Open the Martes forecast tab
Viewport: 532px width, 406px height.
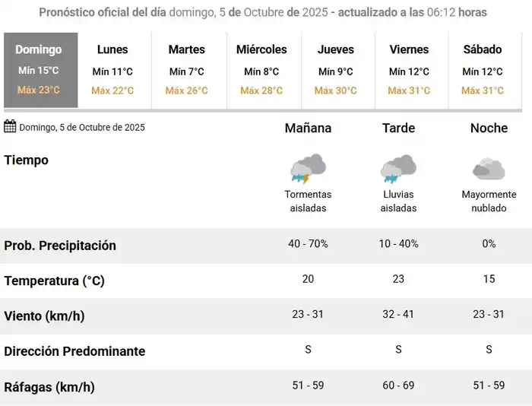tap(187, 70)
